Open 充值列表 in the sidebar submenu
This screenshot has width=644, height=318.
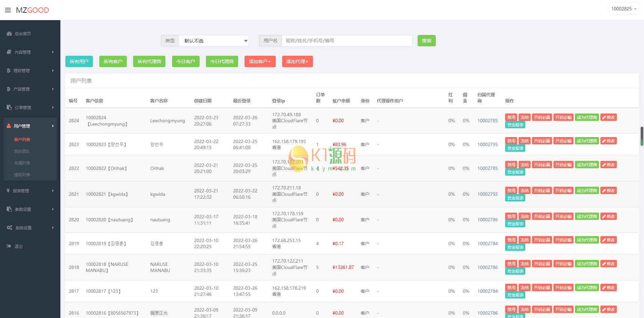click(22, 163)
